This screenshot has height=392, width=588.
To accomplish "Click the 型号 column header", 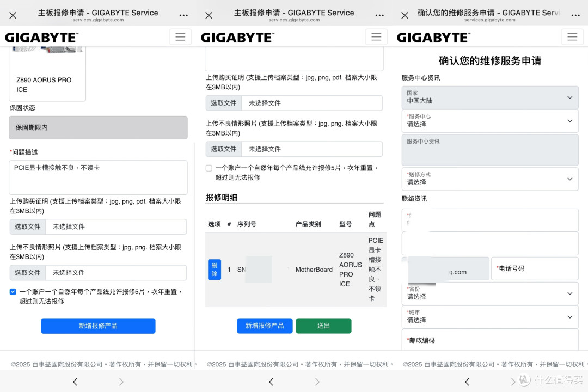I will (x=345, y=224).
